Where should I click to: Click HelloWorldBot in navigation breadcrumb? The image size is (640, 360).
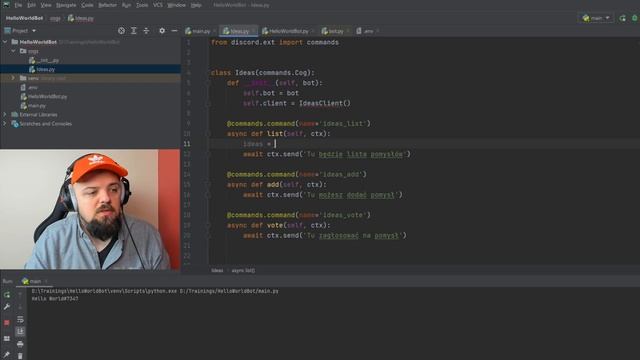click(x=24, y=18)
